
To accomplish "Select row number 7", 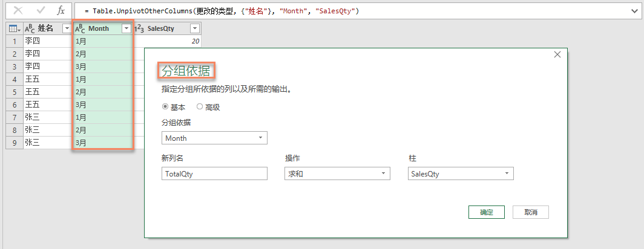I will 15,117.
